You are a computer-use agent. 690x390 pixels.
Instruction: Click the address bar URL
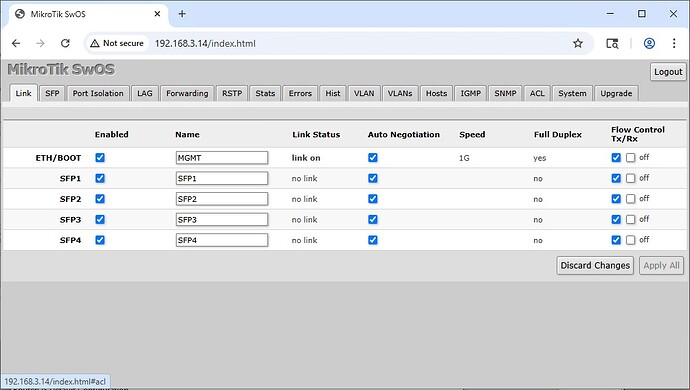(205, 44)
